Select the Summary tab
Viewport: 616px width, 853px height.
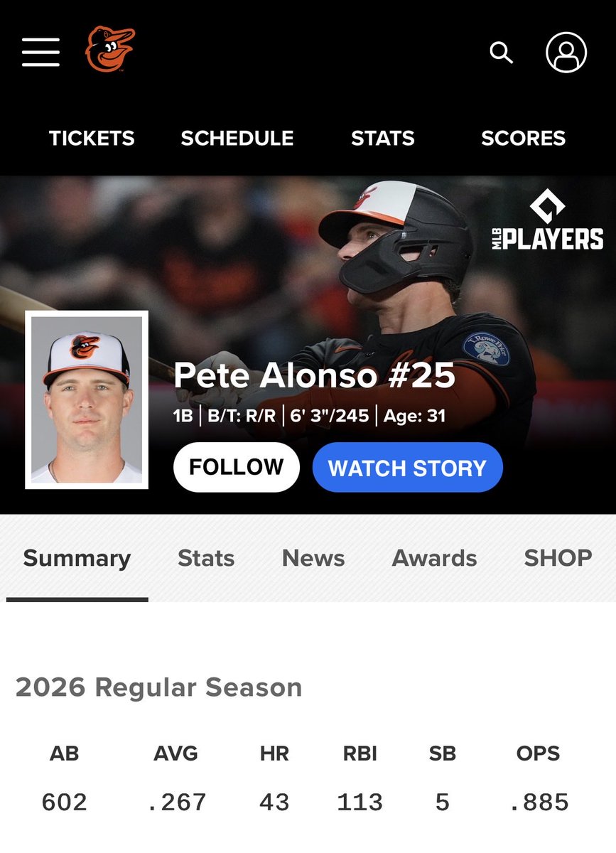pyautogui.click(x=77, y=558)
